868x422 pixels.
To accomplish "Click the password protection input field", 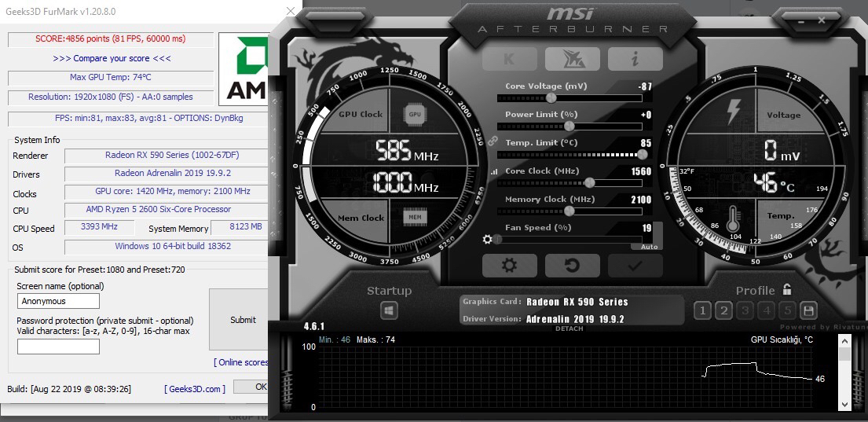I will pyautogui.click(x=58, y=347).
